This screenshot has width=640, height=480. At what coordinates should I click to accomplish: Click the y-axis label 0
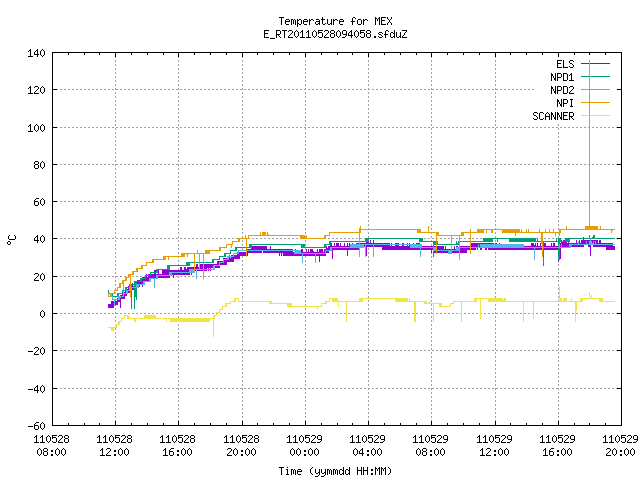click(42, 314)
